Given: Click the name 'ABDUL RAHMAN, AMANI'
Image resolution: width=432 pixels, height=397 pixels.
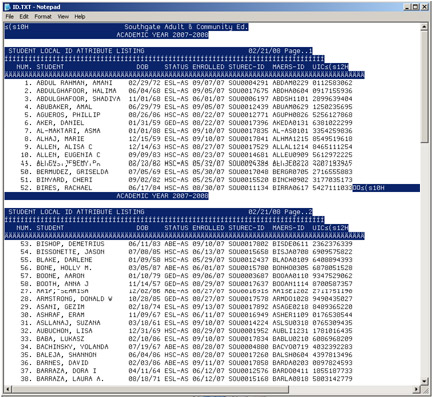Looking at the screenshot, I should coord(74,83).
